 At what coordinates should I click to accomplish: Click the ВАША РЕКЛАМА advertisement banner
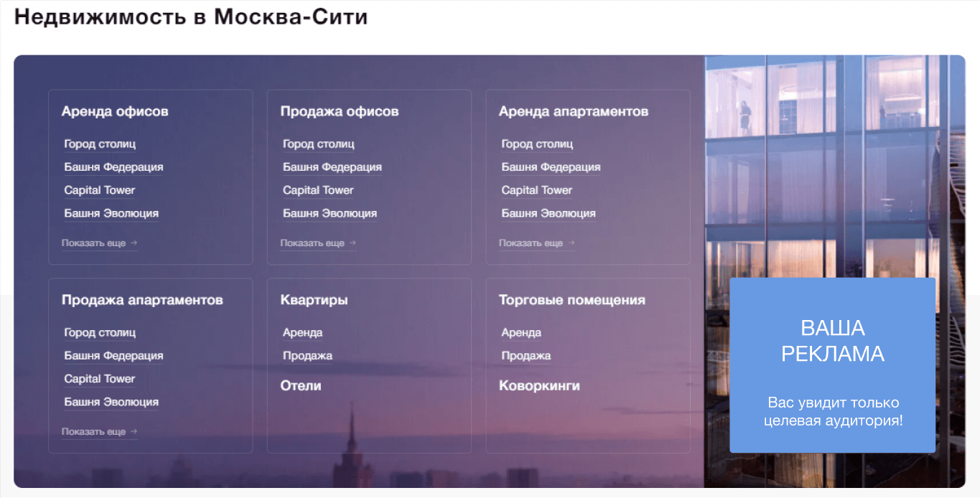click(x=832, y=365)
